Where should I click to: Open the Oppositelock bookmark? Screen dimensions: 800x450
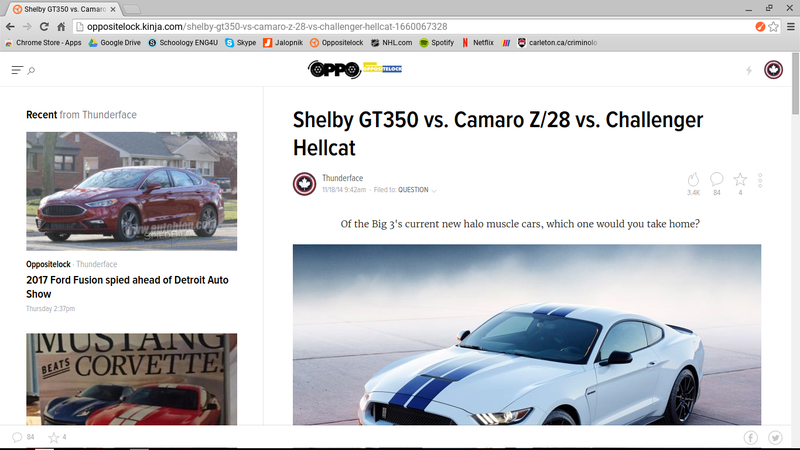(x=337, y=43)
